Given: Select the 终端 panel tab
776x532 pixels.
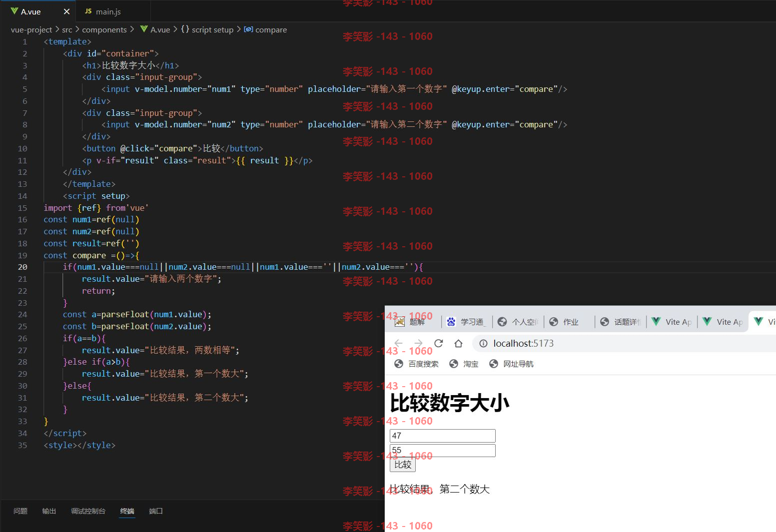Looking at the screenshot, I should (x=127, y=511).
